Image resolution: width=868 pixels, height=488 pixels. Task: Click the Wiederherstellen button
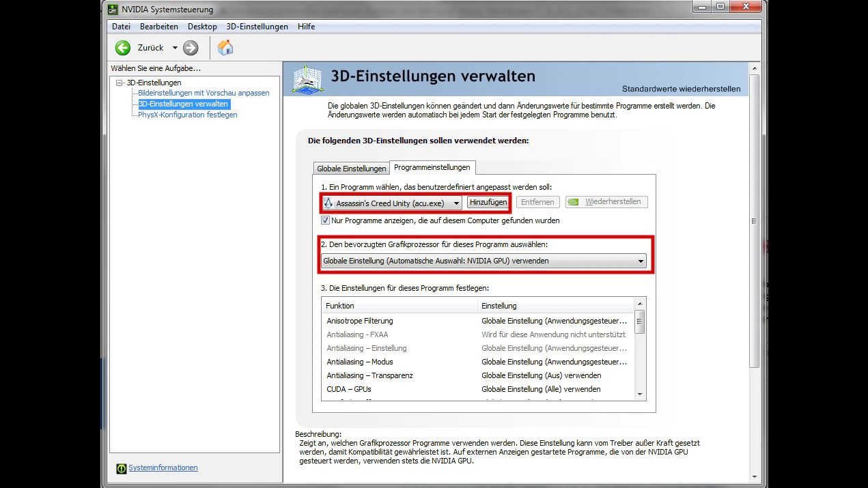pos(606,202)
